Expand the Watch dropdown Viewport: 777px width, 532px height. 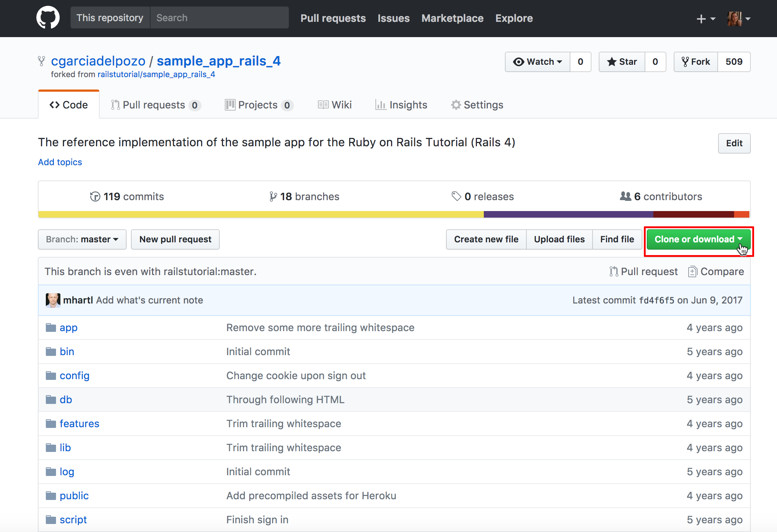coord(538,62)
